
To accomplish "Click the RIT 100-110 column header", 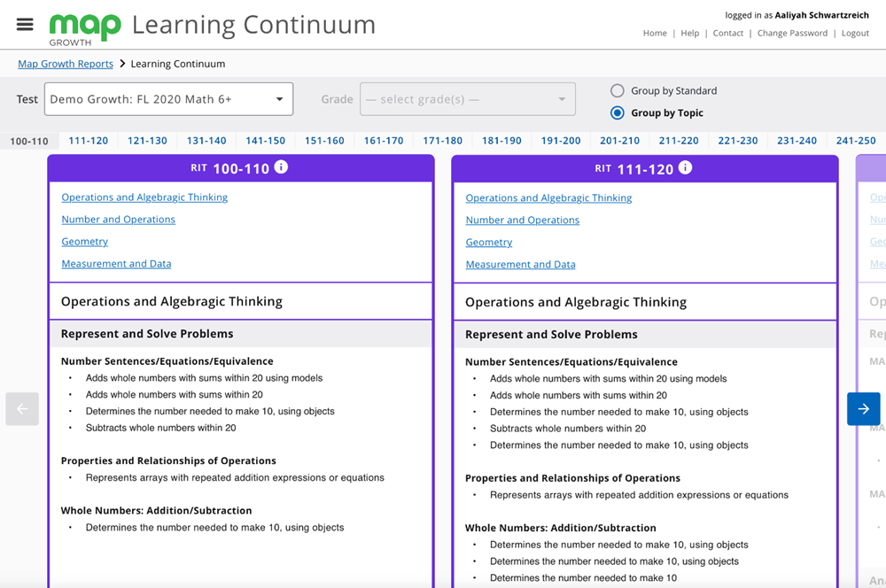I will coord(241,168).
